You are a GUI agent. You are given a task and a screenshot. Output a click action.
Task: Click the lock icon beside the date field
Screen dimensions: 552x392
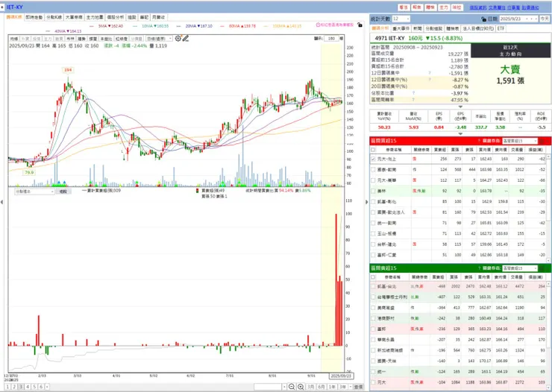(483, 19)
